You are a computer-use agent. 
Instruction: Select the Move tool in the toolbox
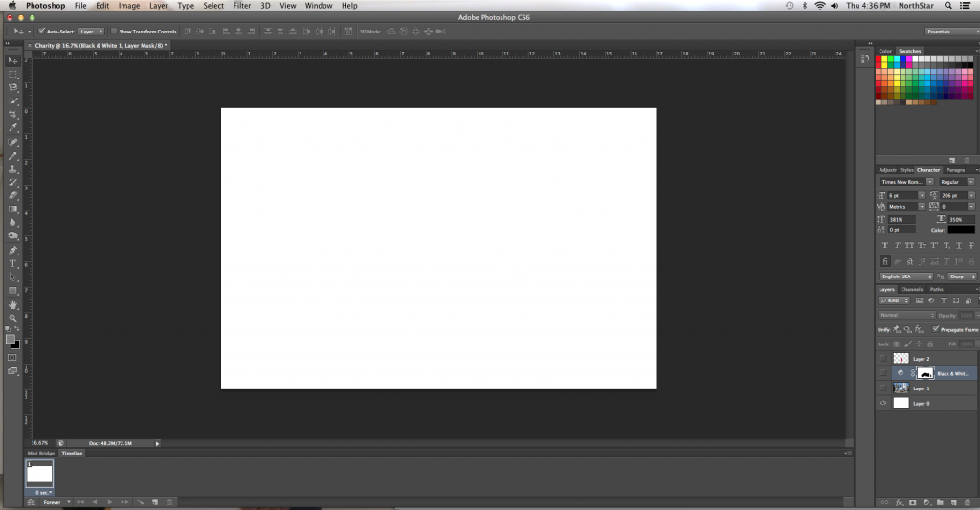12,60
